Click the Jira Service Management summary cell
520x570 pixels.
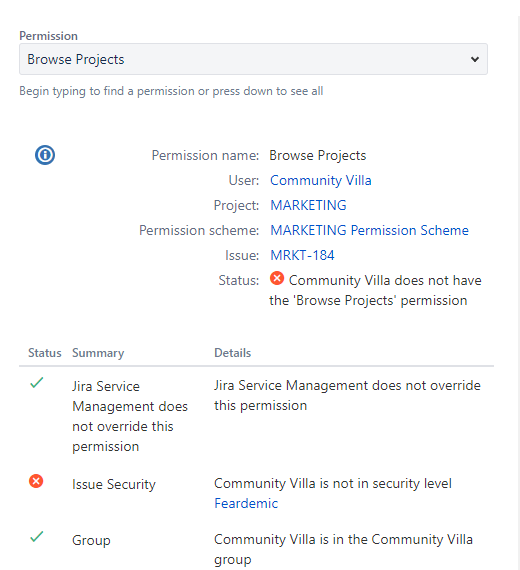(130, 416)
